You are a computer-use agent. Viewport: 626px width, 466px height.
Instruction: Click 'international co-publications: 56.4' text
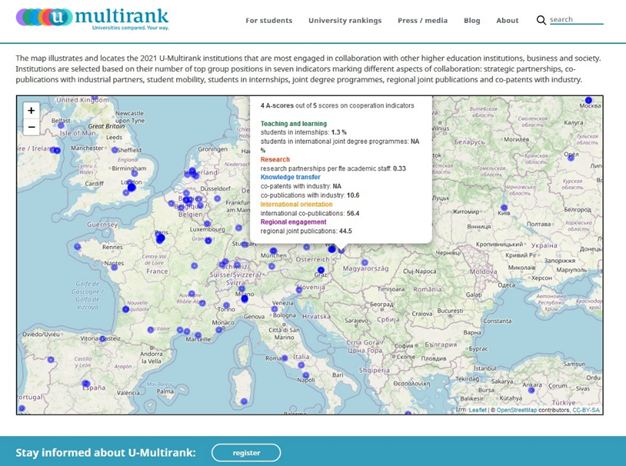310,213
